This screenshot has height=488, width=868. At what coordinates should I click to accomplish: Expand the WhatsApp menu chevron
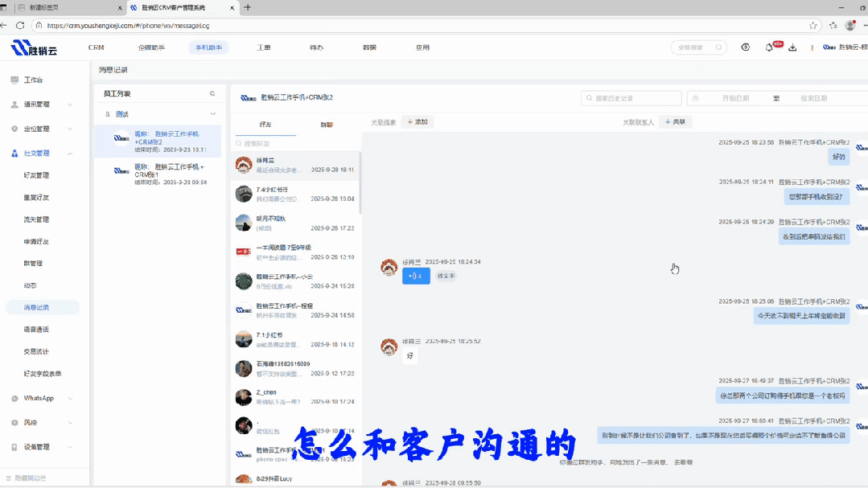(x=70, y=399)
